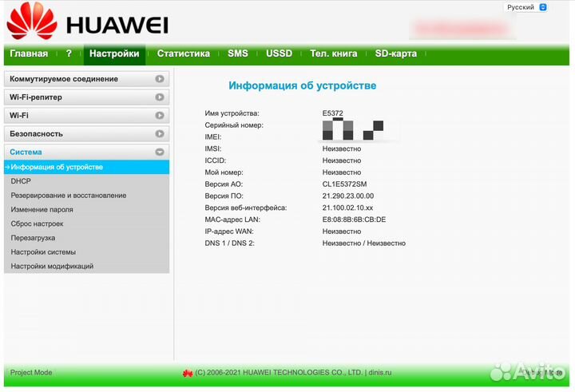This screenshot has height=392, width=575.
Task: Open the Русский language dropdown
Action: [x=526, y=7]
